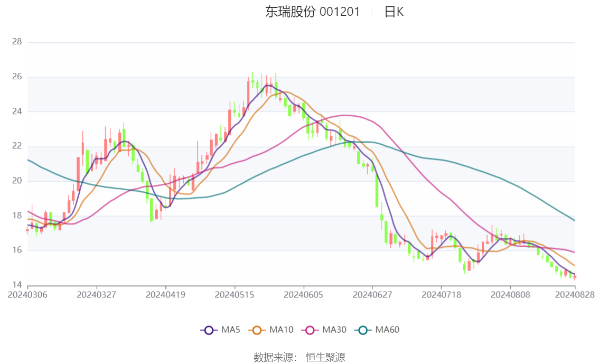The width and height of the screenshot is (599, 364).
Task: Hide the MA10 line via its label
Action: click(x=281, y=330)
